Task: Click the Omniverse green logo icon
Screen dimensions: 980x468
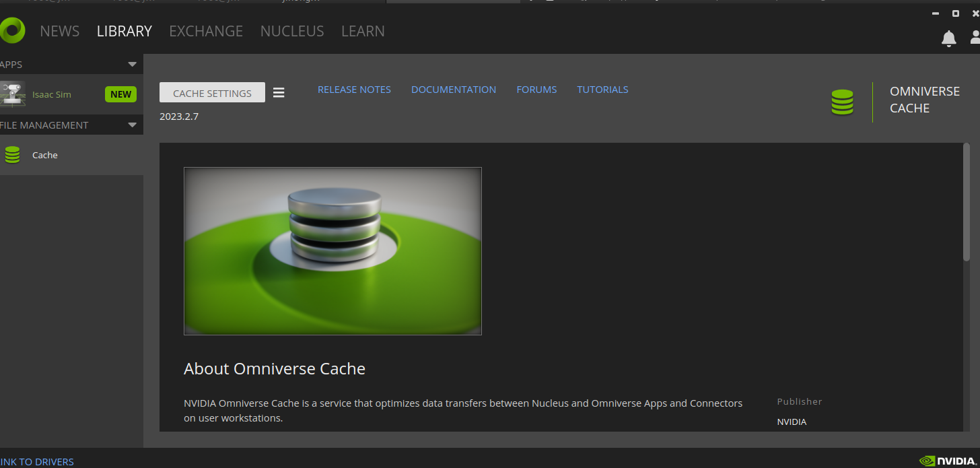Action: (11, 31)
